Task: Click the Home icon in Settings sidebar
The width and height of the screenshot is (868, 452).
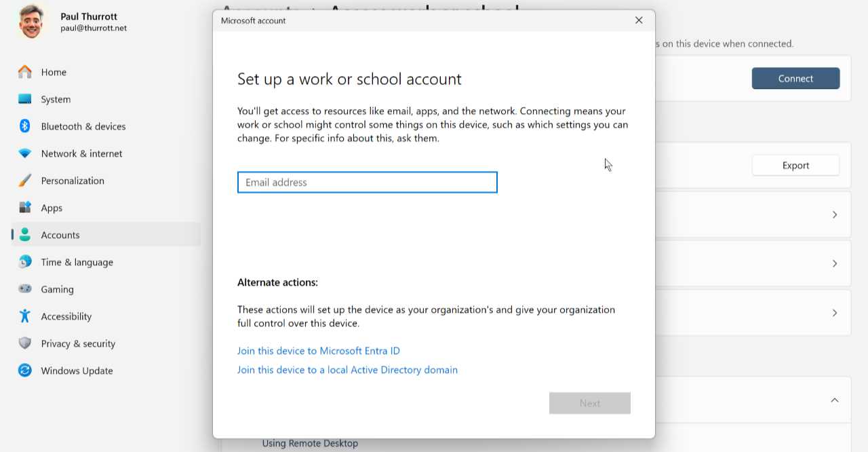Action: [x=25, y=72]
